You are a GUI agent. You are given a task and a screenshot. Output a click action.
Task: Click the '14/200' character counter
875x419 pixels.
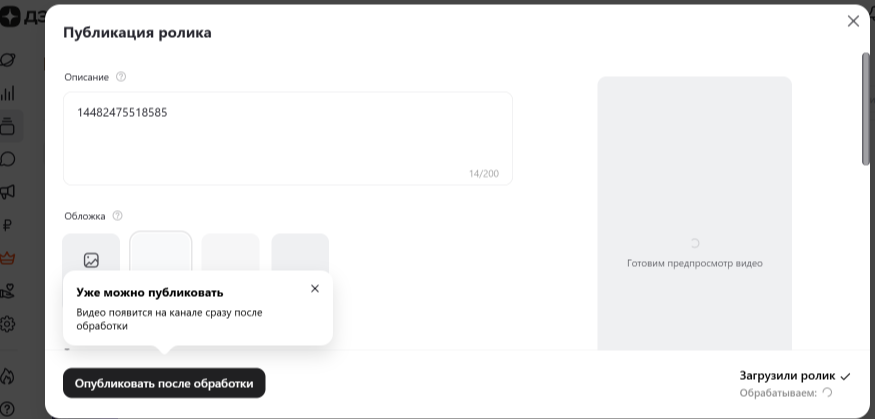point(484,174)
